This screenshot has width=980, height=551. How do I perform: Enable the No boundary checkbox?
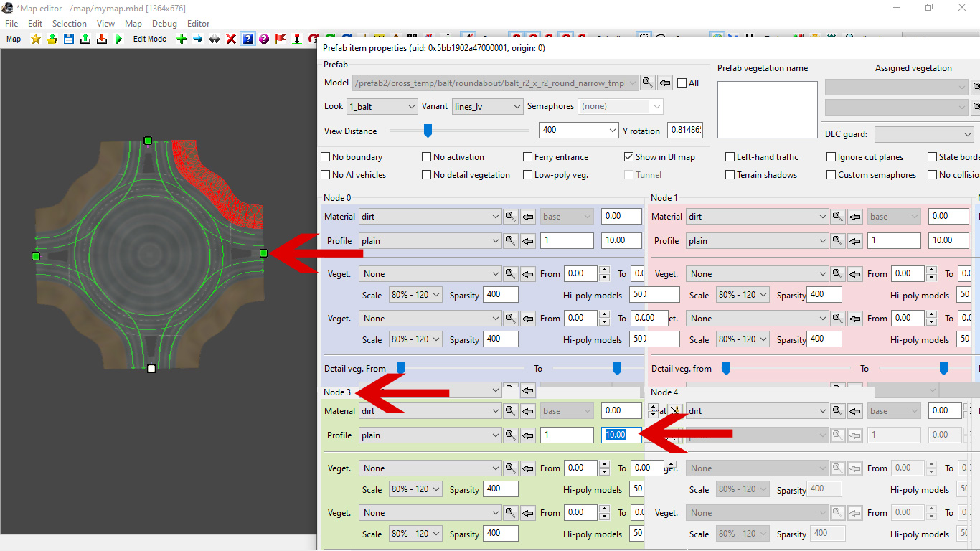point(326,157)
